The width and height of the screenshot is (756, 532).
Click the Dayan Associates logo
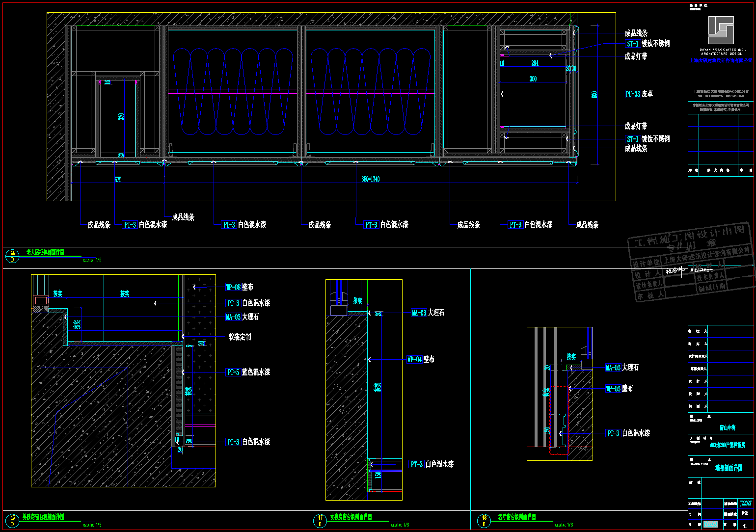721,30
